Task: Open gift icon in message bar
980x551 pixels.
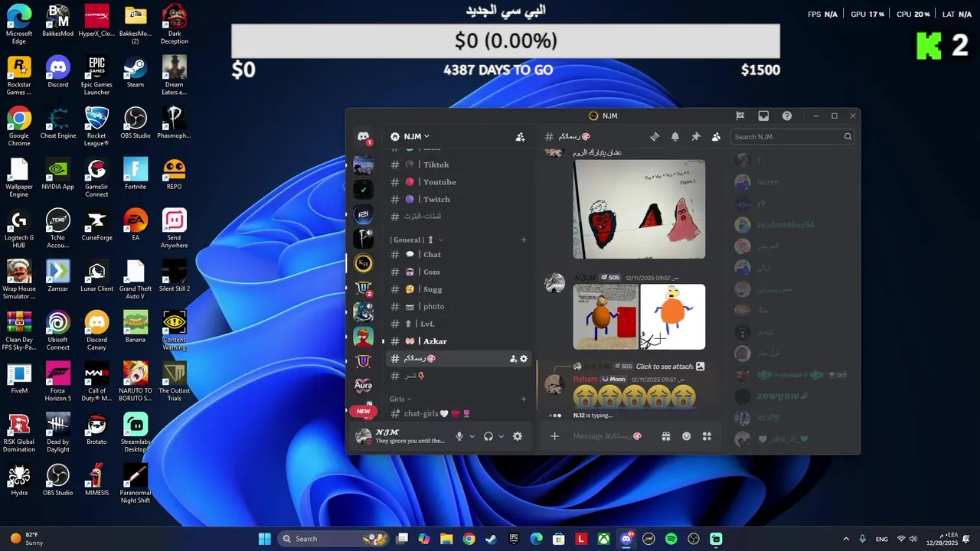Action: point(666,436)
